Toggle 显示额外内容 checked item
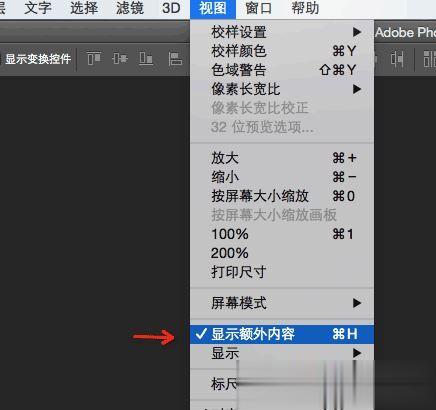 282,334
